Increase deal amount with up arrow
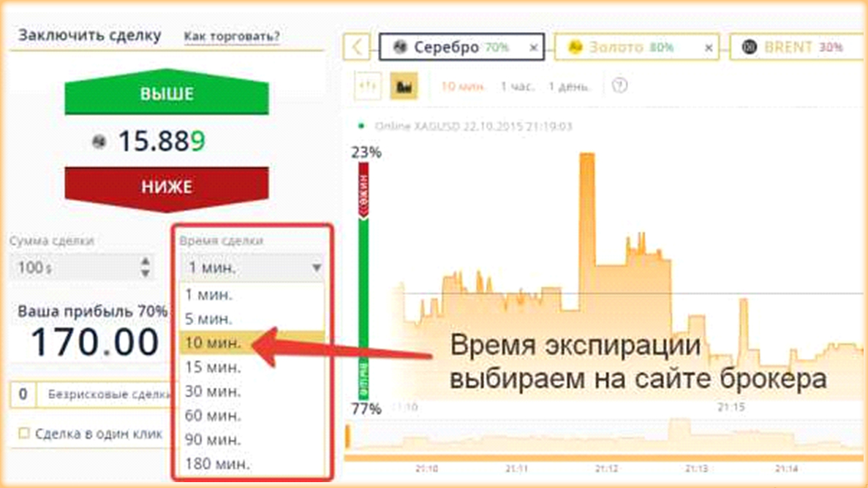This screenshot has width=868, height=488. (146, 262)
